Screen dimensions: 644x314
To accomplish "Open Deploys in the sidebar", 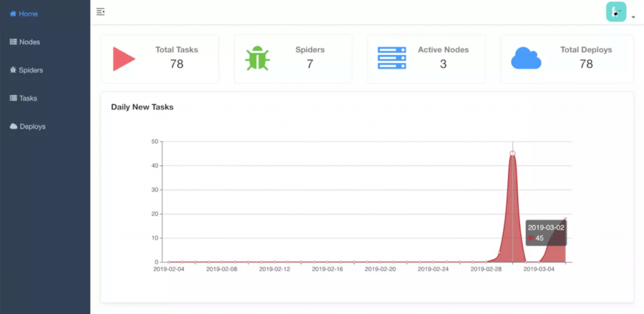I will point(45,126).
